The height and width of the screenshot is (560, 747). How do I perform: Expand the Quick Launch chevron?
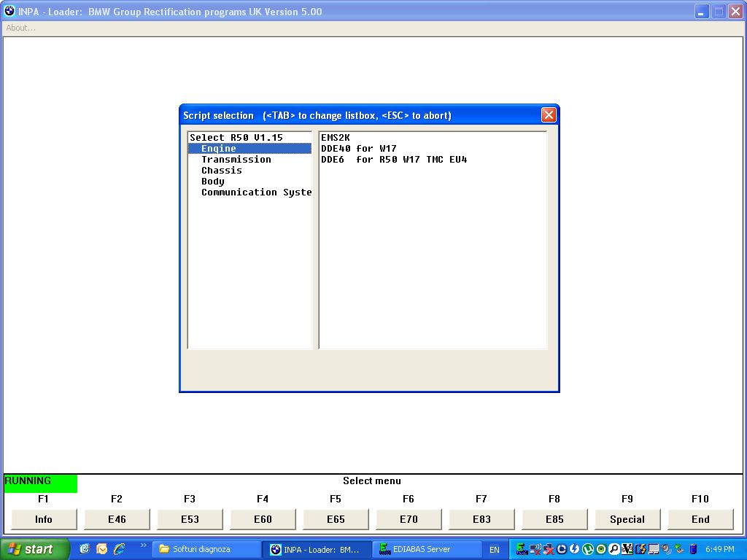[143, 545]
